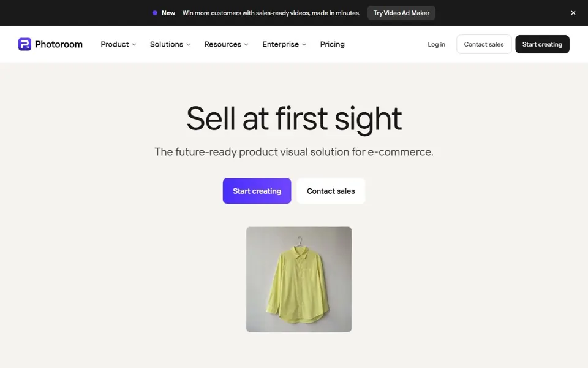Click Contact sales below the headline
The height and width of the screenshot is (368, 588).
(x=331, y=191)
